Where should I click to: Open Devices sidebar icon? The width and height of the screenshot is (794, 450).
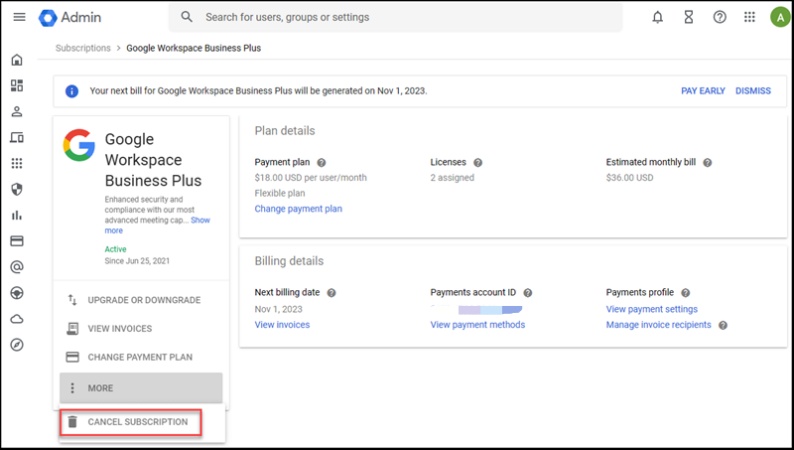(x=17, y=137)
